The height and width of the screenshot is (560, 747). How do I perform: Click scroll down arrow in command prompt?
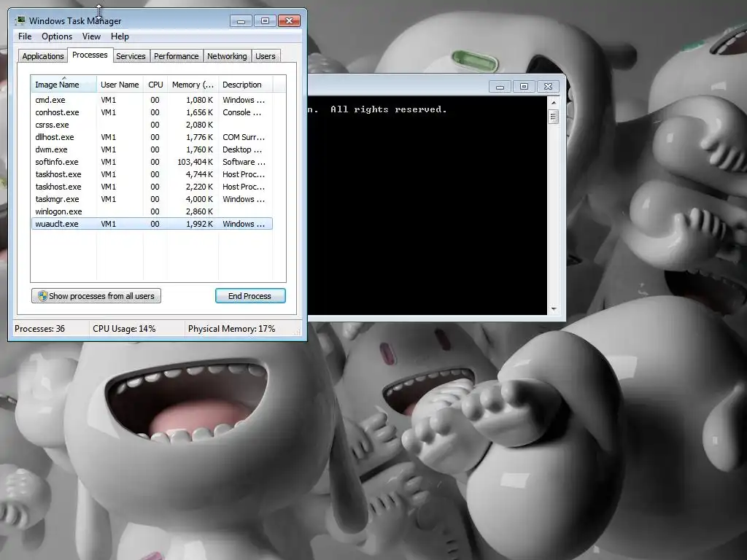554,309
